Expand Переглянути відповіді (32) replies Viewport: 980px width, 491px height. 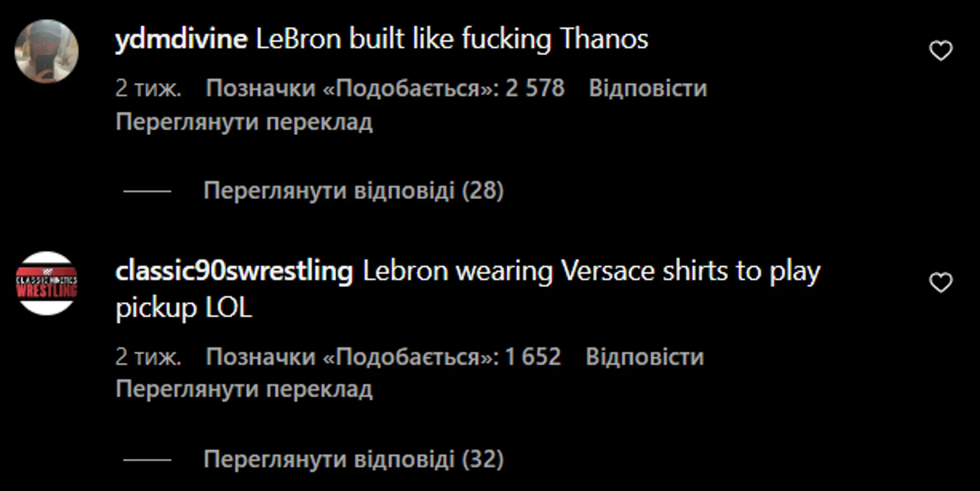353,459
